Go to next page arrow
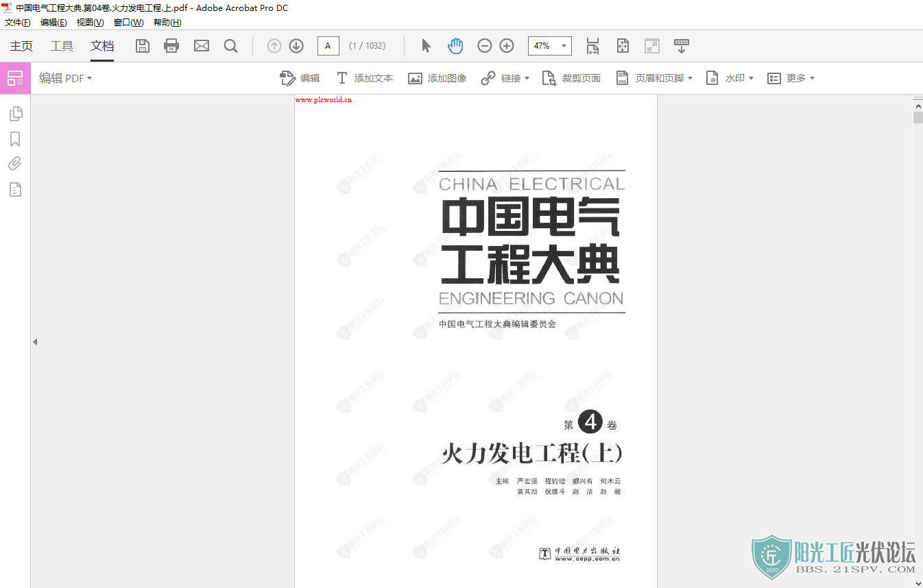Viewport: 923px width, 588px height. pos(296,46)
